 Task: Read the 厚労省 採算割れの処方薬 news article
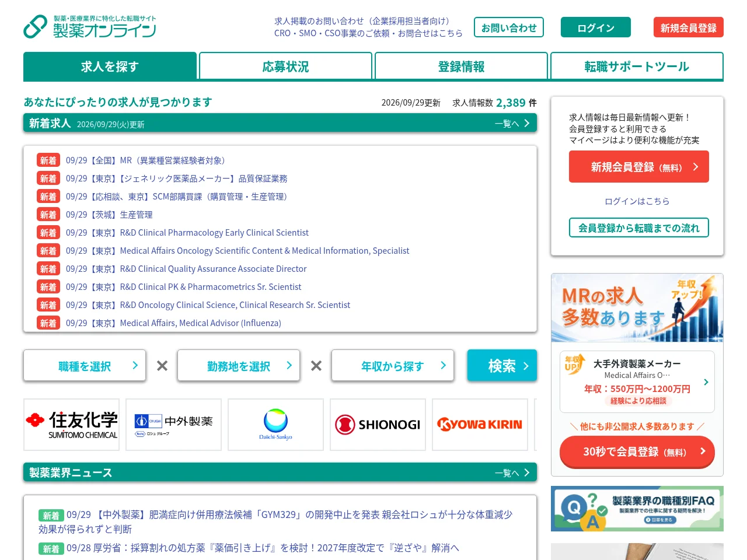tap(263, 548)
